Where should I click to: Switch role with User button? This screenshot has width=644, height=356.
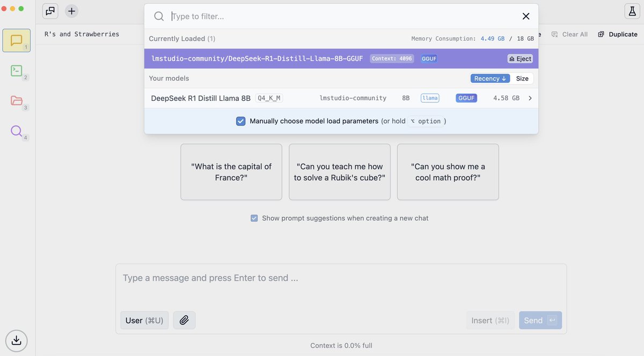144,320
